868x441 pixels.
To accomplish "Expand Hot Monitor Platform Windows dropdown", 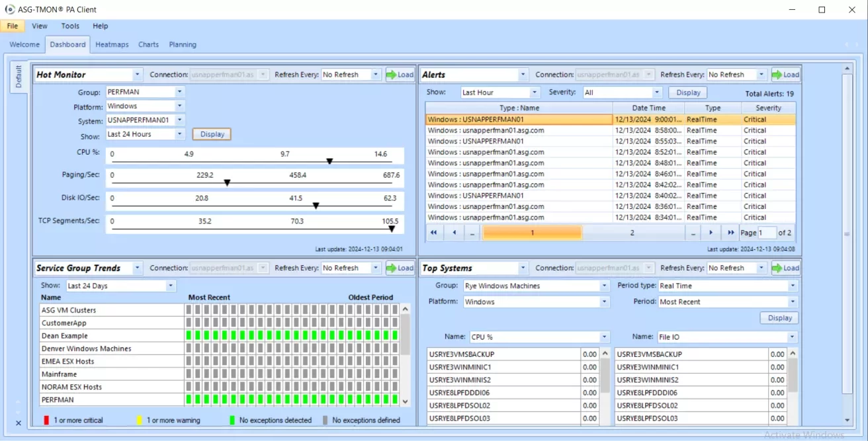I will (x=180, y=106).
